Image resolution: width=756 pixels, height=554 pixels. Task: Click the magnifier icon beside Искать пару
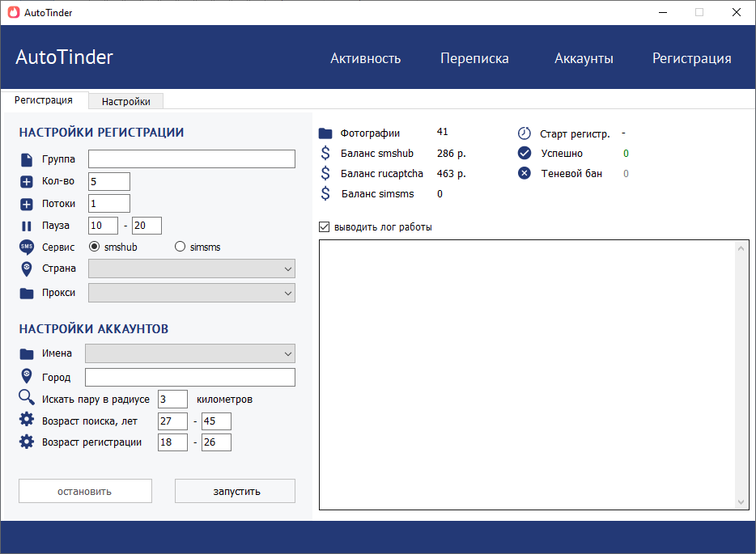coord(27,397)
